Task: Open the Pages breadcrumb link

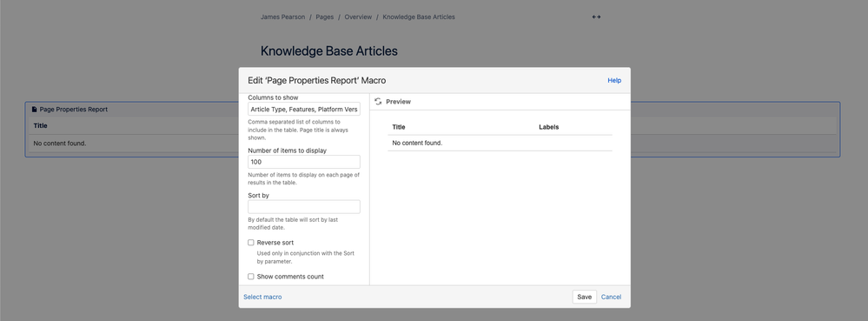Action: [325, 17]
